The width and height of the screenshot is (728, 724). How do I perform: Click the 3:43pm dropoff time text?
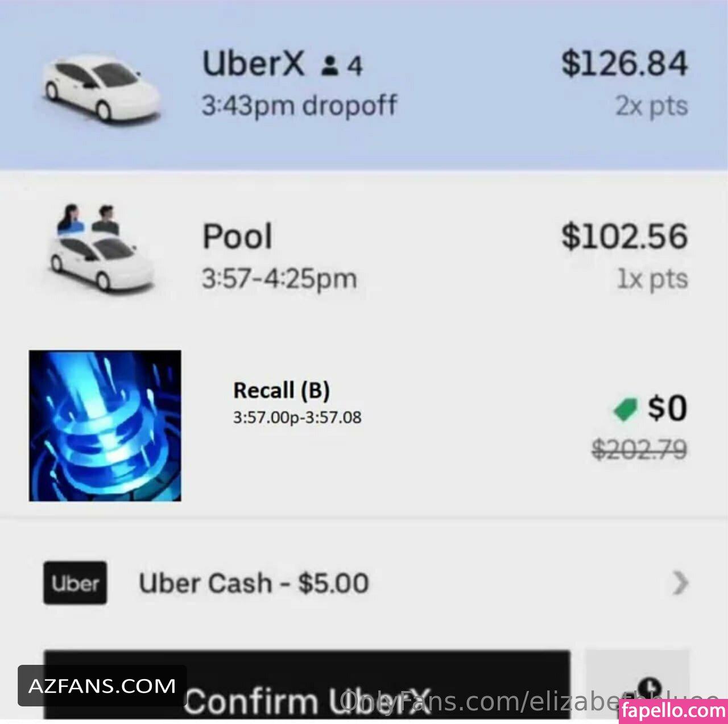tap(300, 106)
